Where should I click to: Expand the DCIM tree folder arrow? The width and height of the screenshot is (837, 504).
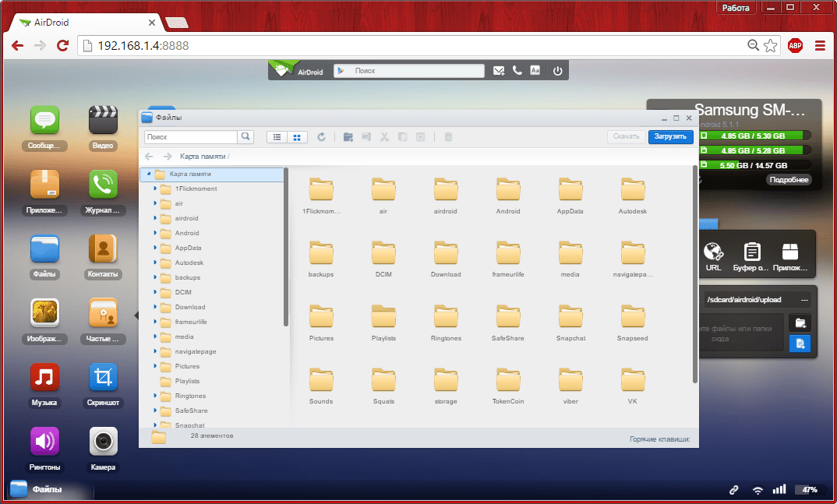[x=155, y=292]
